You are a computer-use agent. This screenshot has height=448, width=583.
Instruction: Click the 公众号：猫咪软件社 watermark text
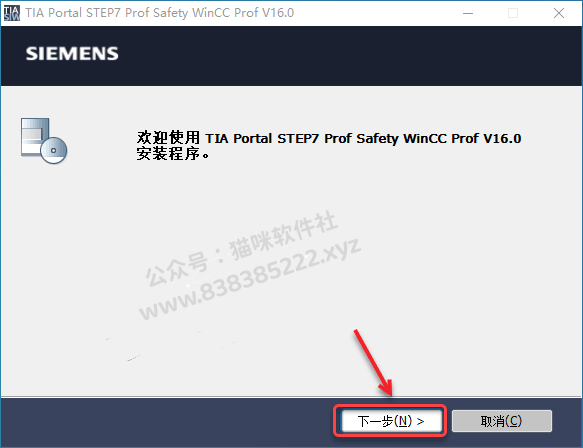242,248
